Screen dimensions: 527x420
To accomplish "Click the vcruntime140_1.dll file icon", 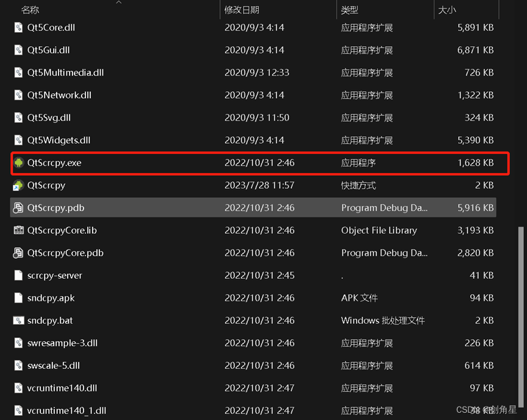I will tap(18, 411).
